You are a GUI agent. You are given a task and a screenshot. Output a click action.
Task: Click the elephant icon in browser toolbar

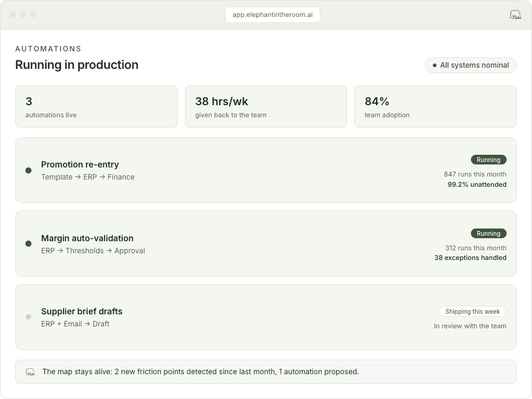click(x=515, y=15)
